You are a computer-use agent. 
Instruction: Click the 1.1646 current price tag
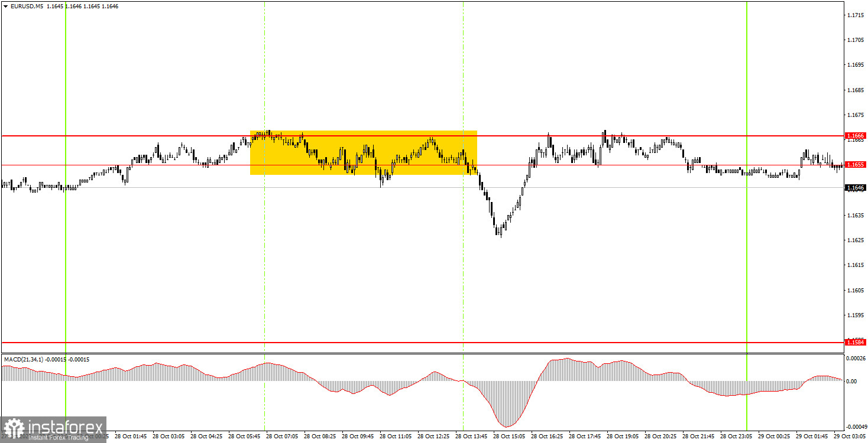[856, 188]
